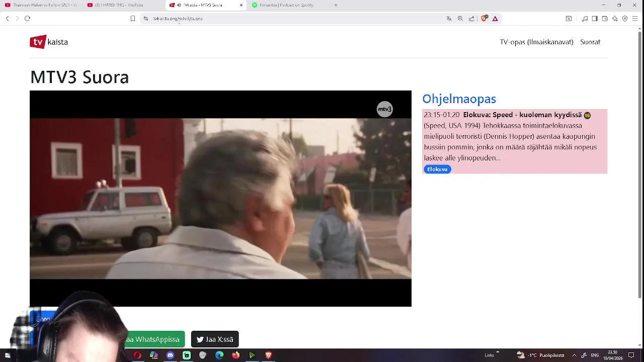
Task: Open the Brave VPN shield icon
Action: tap(625, 19)
